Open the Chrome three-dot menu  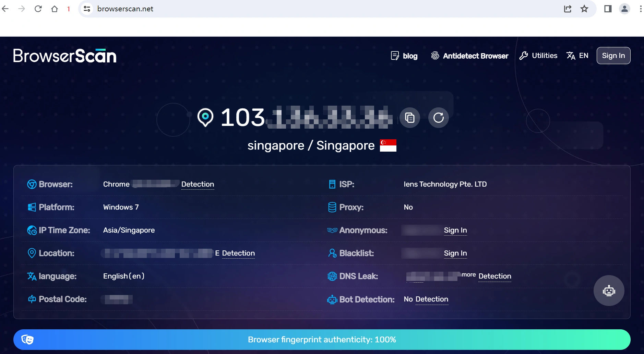click(x=640, y=9)
